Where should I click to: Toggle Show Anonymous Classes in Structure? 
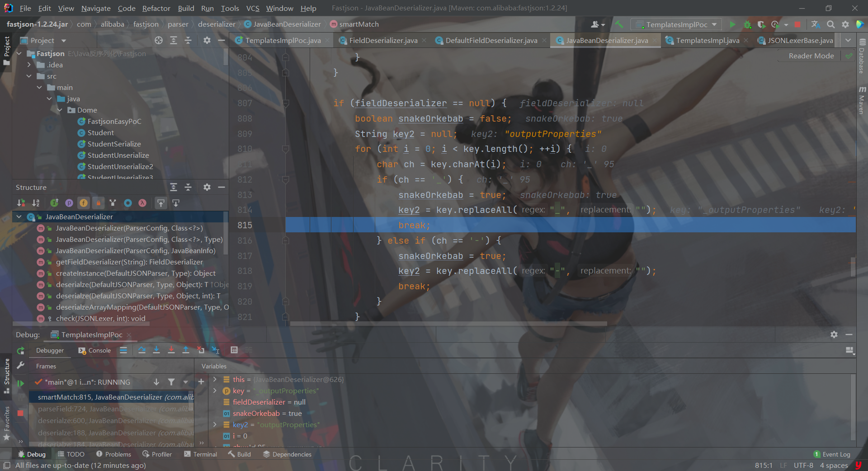click(x=128, y=203)
